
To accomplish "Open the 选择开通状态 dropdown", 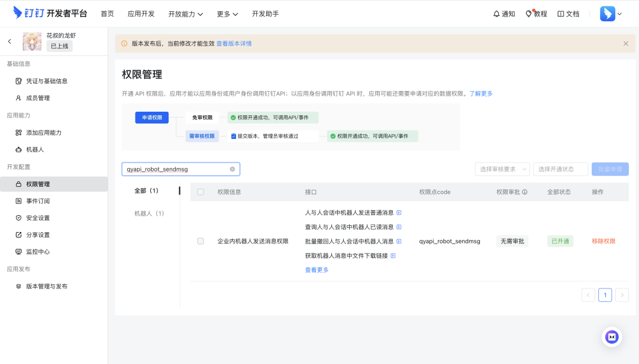I will coord(560,169).
